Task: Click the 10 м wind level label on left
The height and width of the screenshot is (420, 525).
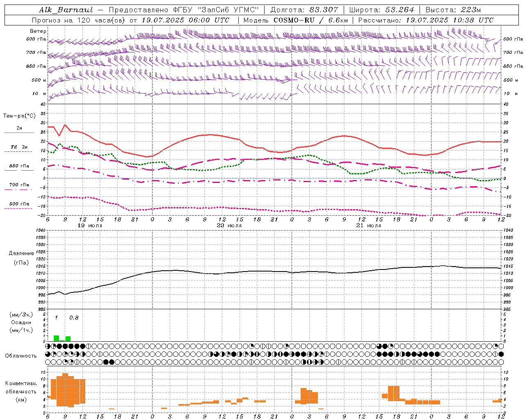Action: click(x=39, y=94)
